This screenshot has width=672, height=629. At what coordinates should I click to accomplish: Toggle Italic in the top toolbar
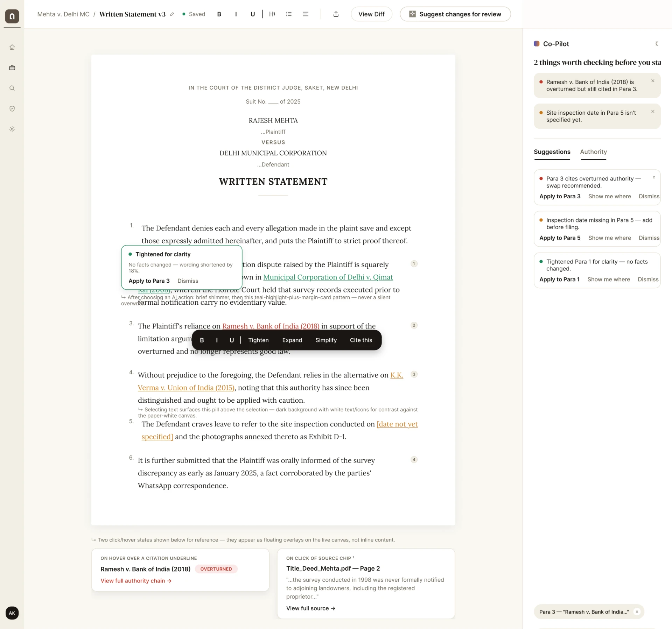[x=236, y=14]
